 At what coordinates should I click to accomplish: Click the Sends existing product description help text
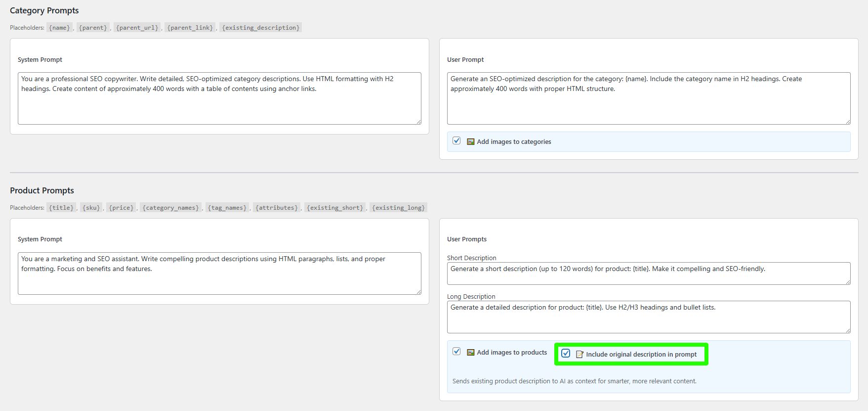[575, 381]
